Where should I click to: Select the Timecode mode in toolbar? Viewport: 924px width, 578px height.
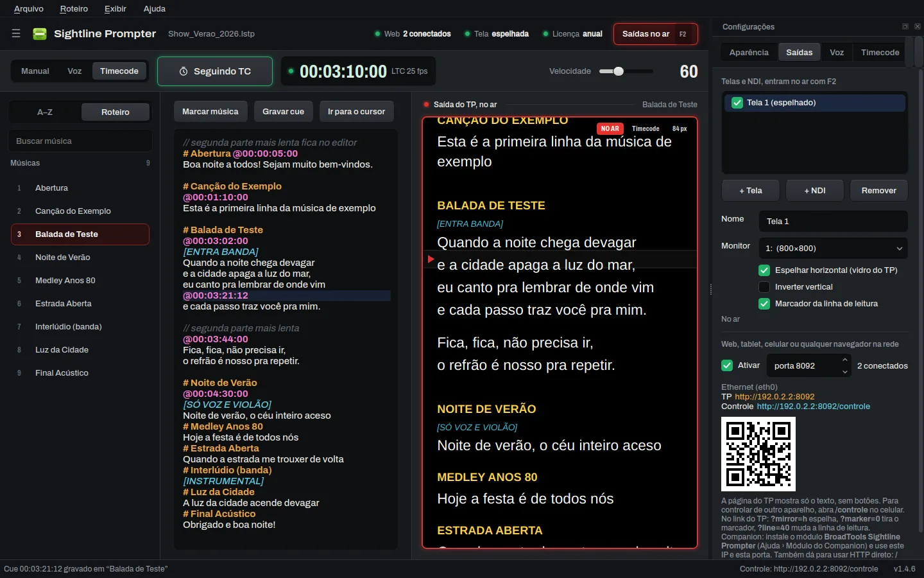(x=119, y=71)
